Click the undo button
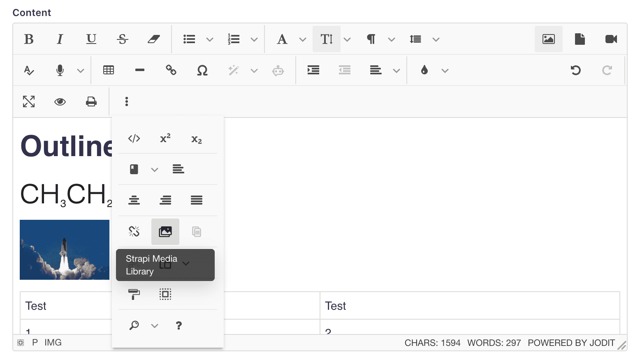640x364 pixels. 576,70
